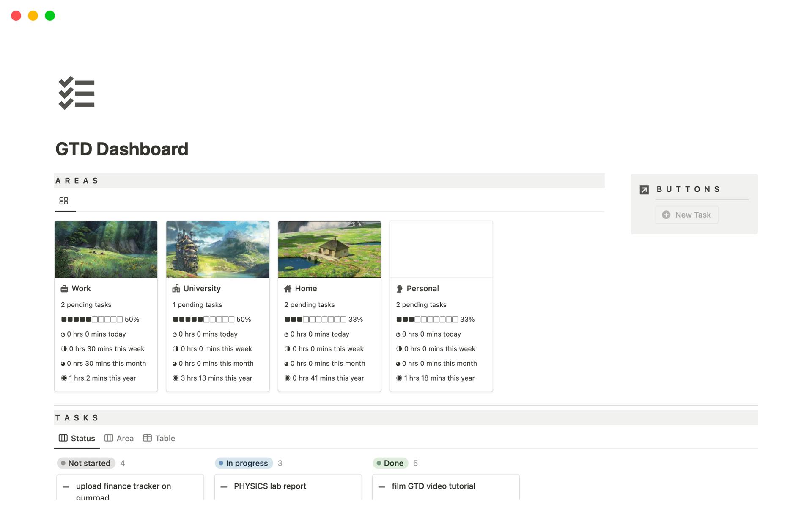This screenshot has width=812, height=508.
Task: Click the briefcase icon on Work card
Action: coord(64,289)
